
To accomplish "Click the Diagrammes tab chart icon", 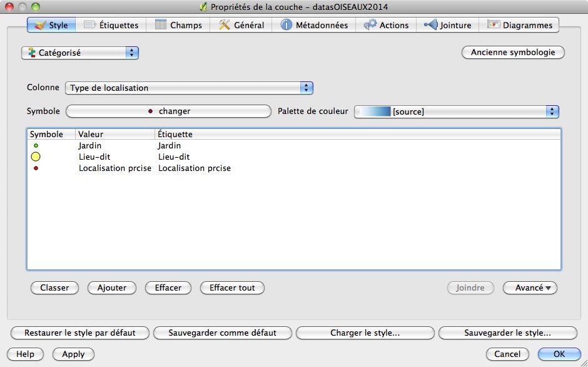I will 494,24.
